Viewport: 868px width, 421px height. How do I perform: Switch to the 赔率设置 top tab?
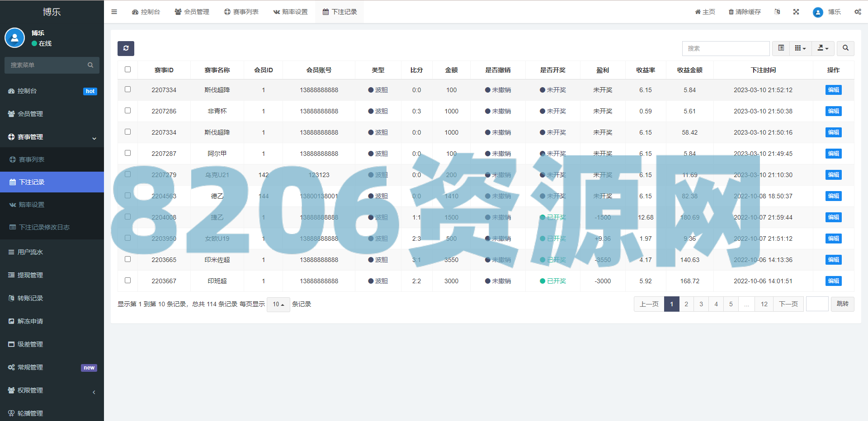[290, 12]
